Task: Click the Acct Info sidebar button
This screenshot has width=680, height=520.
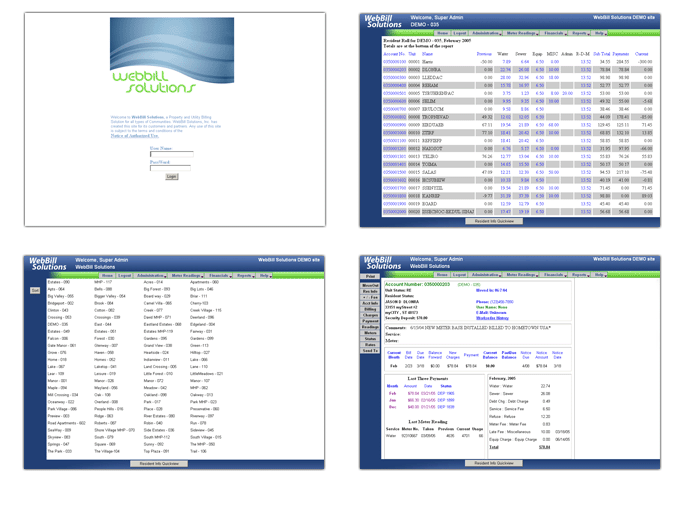Action: [x=370, y=303]
